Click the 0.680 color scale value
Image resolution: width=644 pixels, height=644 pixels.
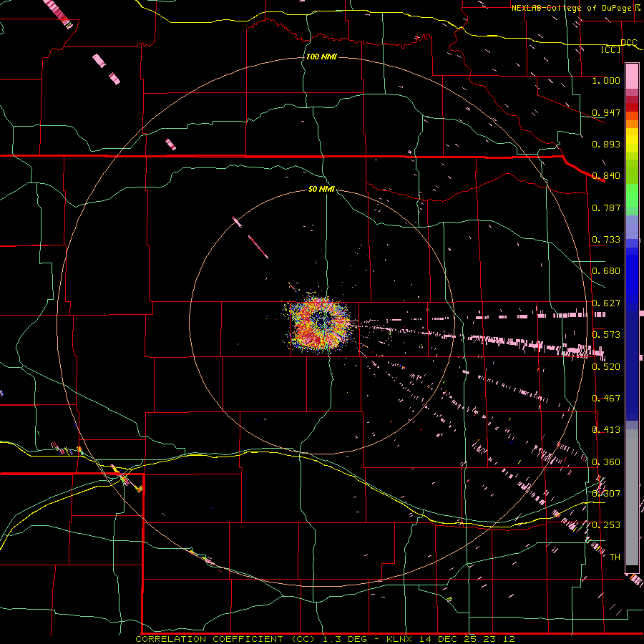tap(606, 271)
